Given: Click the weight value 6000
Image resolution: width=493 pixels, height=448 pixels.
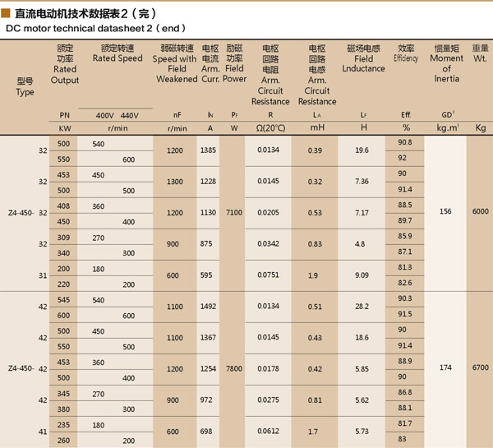Looking at the screenshot, I should coord(480,212).
